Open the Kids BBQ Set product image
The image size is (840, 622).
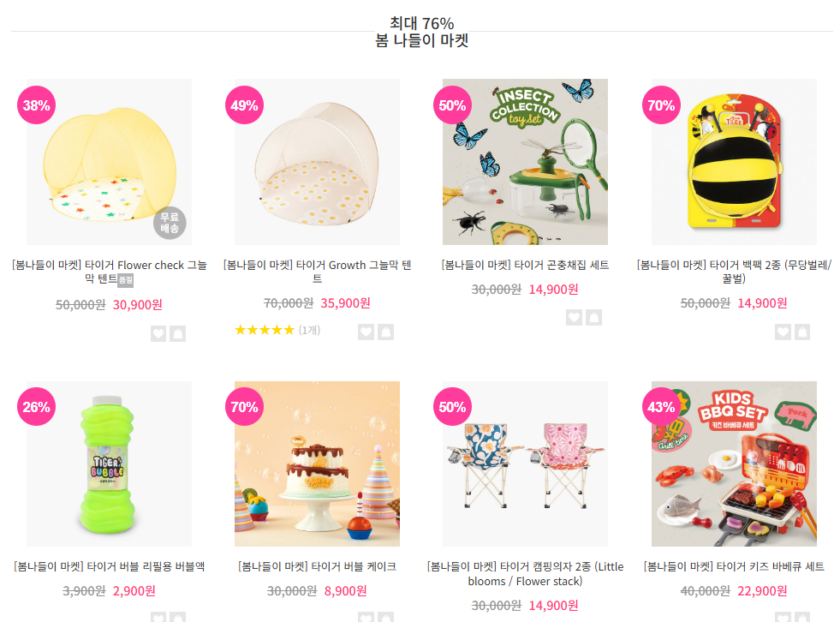tap(734, 464)
